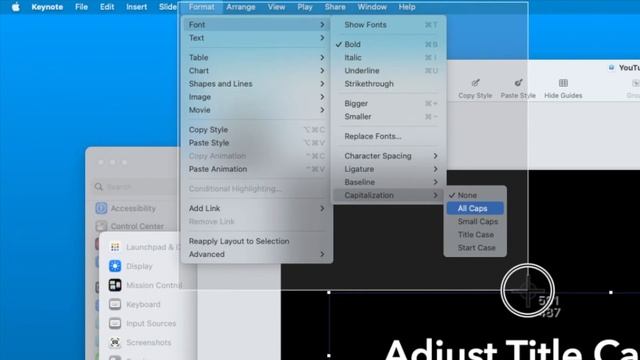Screen dimensions: 640x360
Task: Click the Display icon in settings sidebar
Action: click(115, 266)
